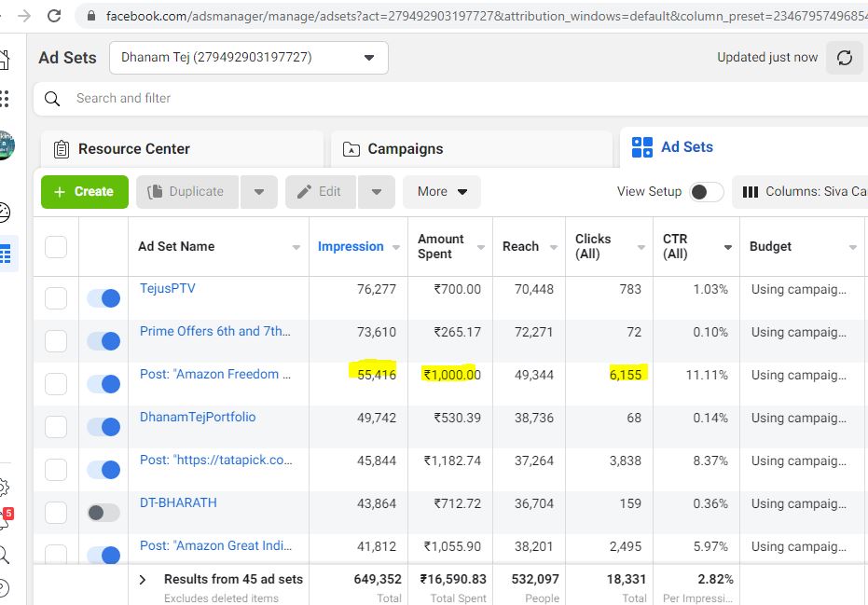
Task: Open the Duplicate options dropdown arrow
Action: click(258, 192)
